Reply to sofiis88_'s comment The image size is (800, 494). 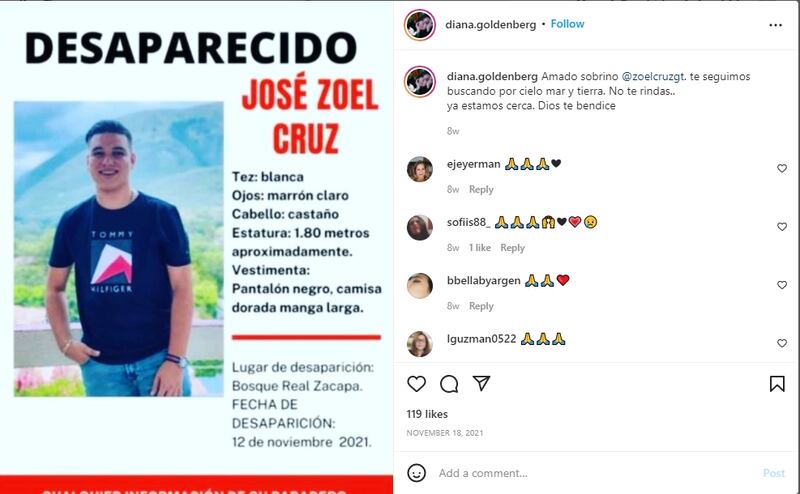point(512,248)
